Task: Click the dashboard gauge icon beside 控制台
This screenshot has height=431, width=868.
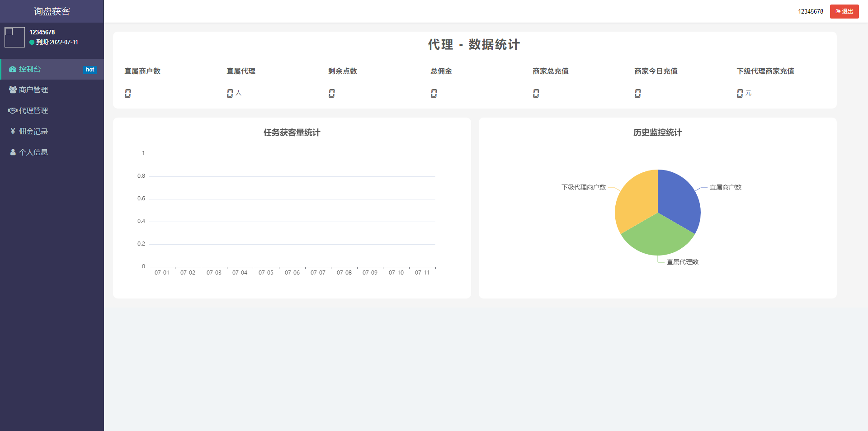Action: [x=13, y=69]
